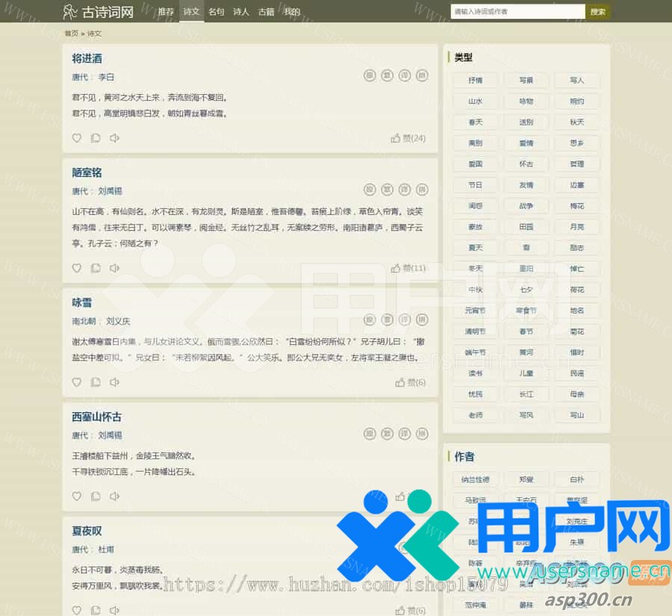The height and width of the screenshot is (616, 672).
Task: Like 将进酒 with the thumbs-up icon
Action: click(x=396, y=138)
